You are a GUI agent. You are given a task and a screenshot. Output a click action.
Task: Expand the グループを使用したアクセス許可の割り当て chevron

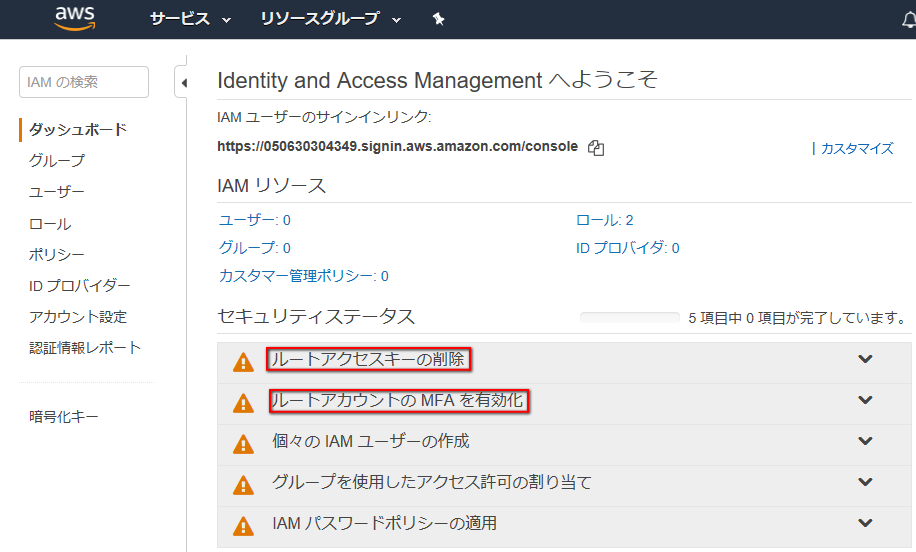(x=865, y=482)
